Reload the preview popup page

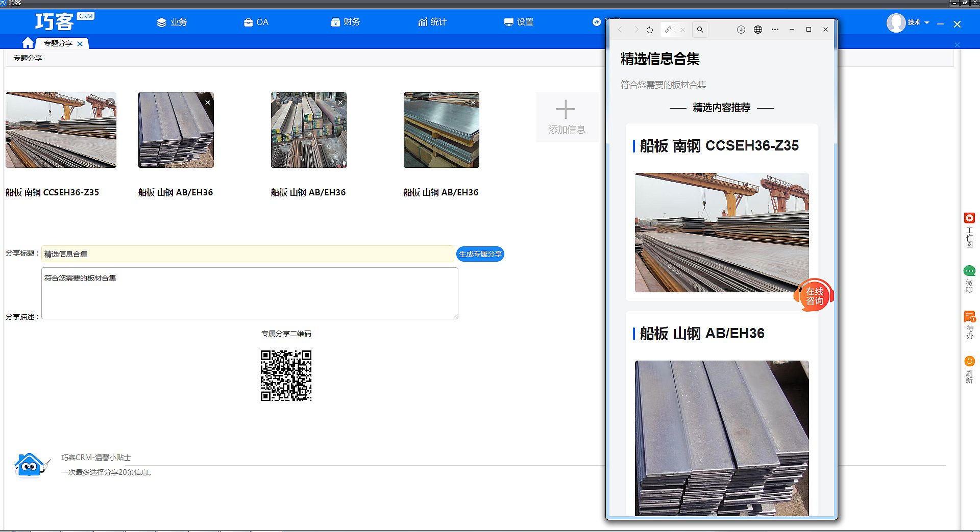[x=649, y=30]
